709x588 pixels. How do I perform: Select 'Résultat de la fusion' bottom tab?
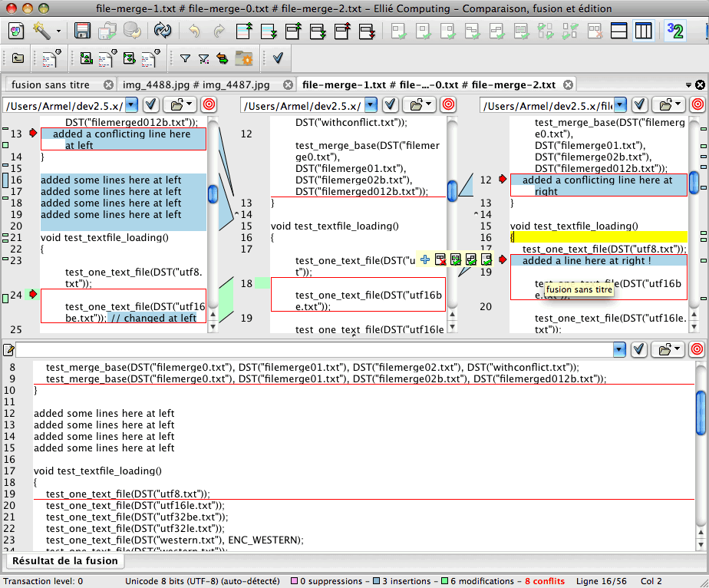(x=64, y=561)
